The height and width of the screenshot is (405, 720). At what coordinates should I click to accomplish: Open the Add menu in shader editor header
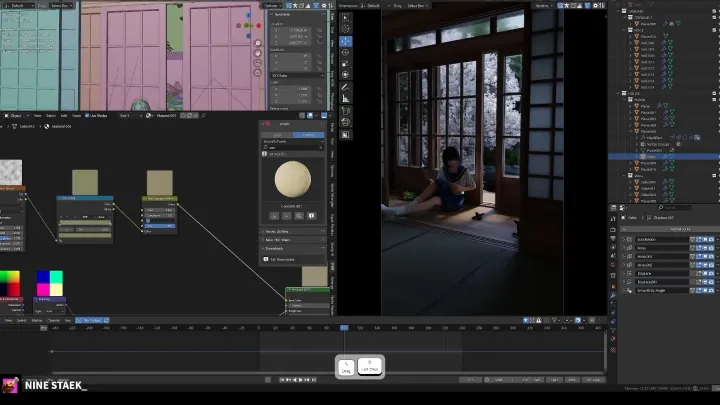point(64,116)
